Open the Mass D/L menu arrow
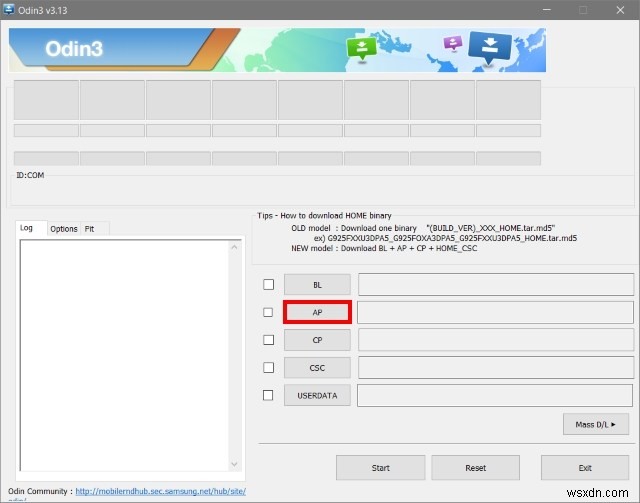640x503 pixels. click(x=596, y=425)
